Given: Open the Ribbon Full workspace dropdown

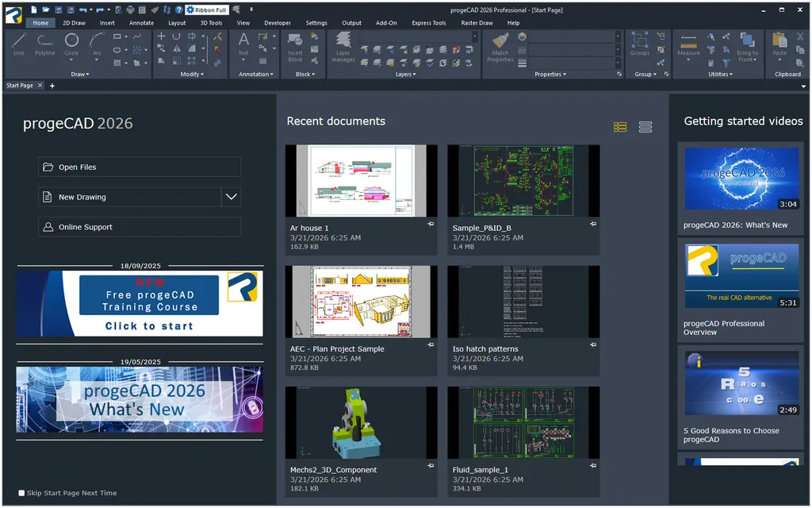Looking at the screenshot, I should (207, 10).
